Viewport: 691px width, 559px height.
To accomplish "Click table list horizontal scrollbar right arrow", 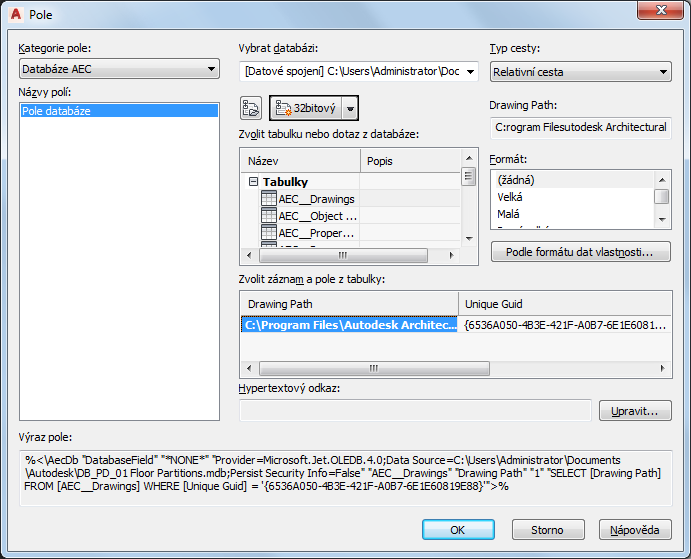I will [x=451, y=255].
